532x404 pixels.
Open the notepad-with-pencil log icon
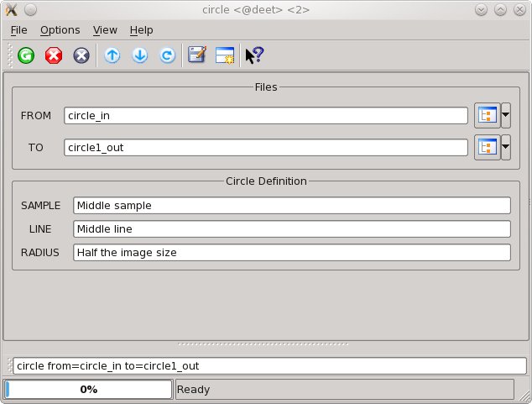[197, 55]
